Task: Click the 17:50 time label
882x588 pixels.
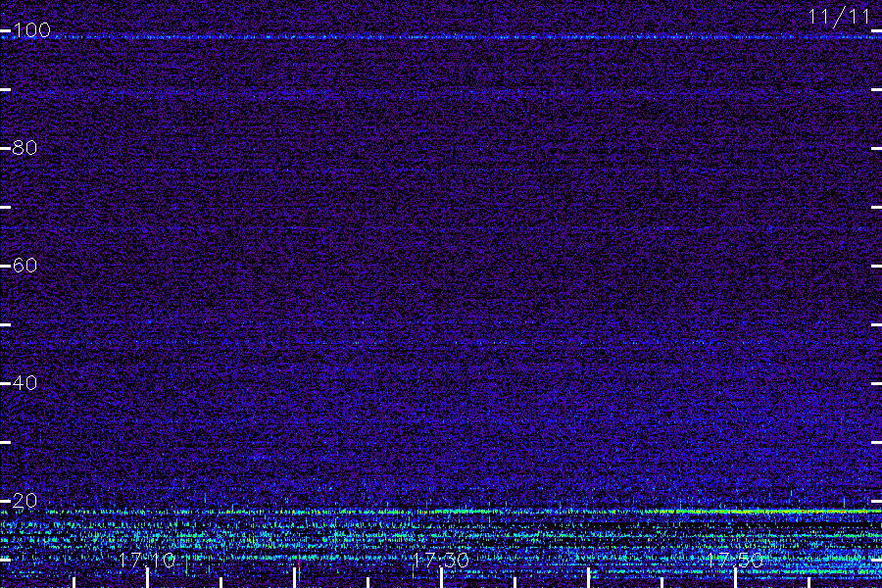Action: (x=735, y=560)
